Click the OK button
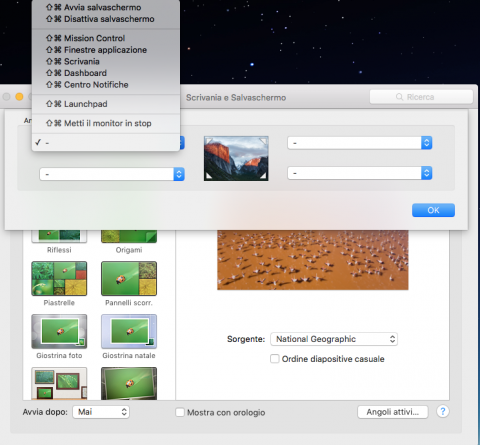This screenshot has height=445, width=480. click(x=433, y=210)
